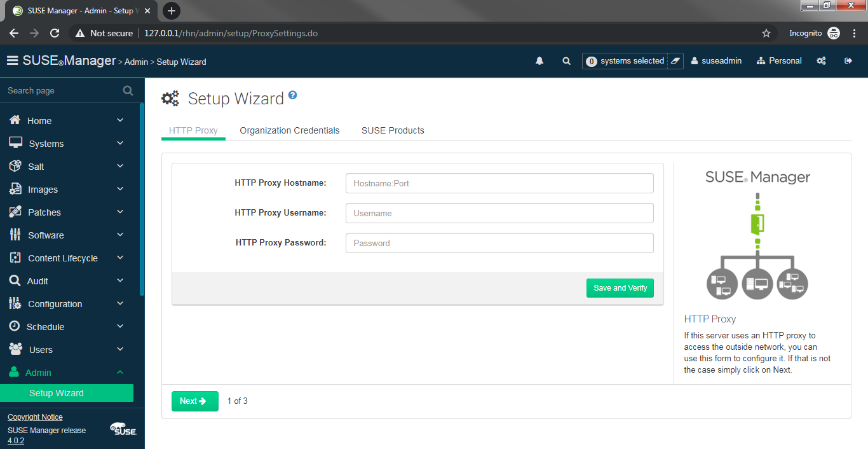The height and width of the screenshot is (449, 868).
Task: Switch to the Organization Credentials tab
Action: pos(289,130)
